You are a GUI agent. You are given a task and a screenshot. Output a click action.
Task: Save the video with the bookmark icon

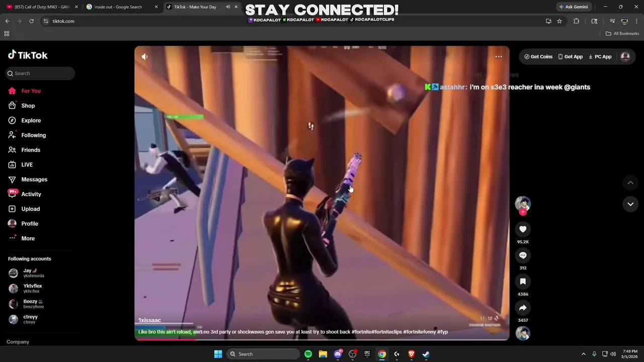point(523,282)
